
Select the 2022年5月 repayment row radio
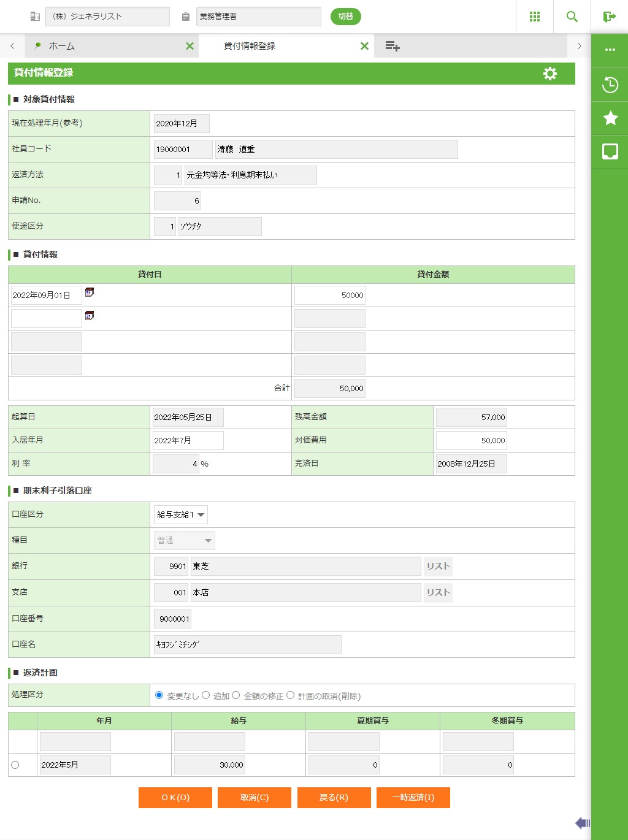(15, 765)
